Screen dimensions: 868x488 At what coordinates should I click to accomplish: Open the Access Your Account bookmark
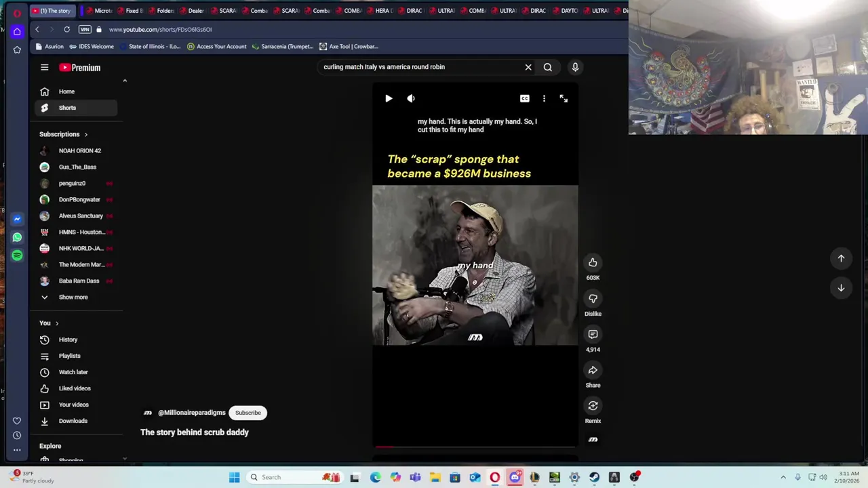[216, 46]
